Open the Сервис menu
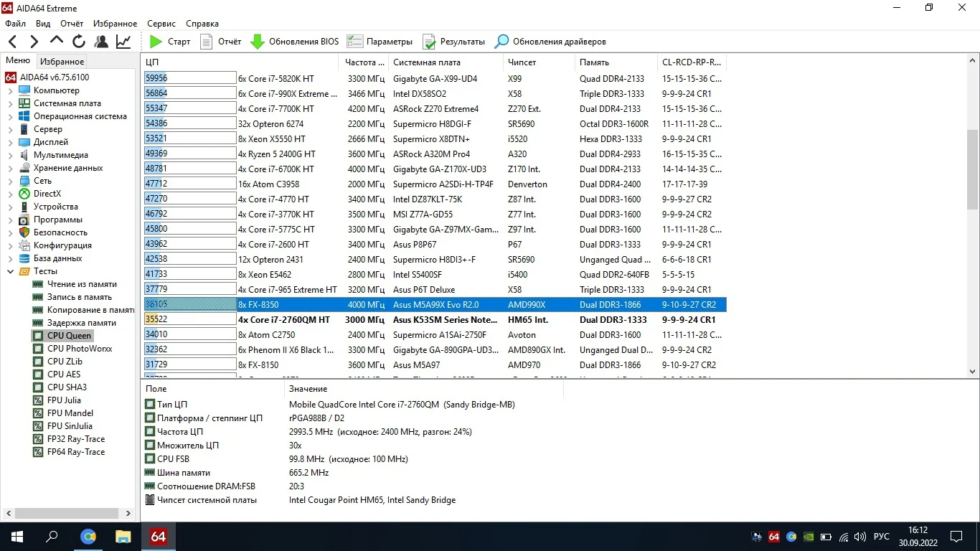The width and height of the screenshot is (980, 551). click(x=161, y=24)
